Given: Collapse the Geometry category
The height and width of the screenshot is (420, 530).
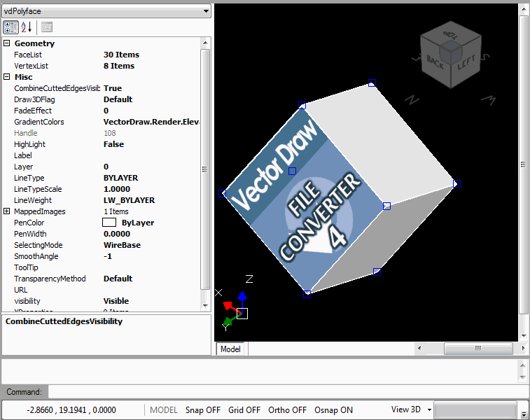Looking at the screenshot, I should (7, 43).
